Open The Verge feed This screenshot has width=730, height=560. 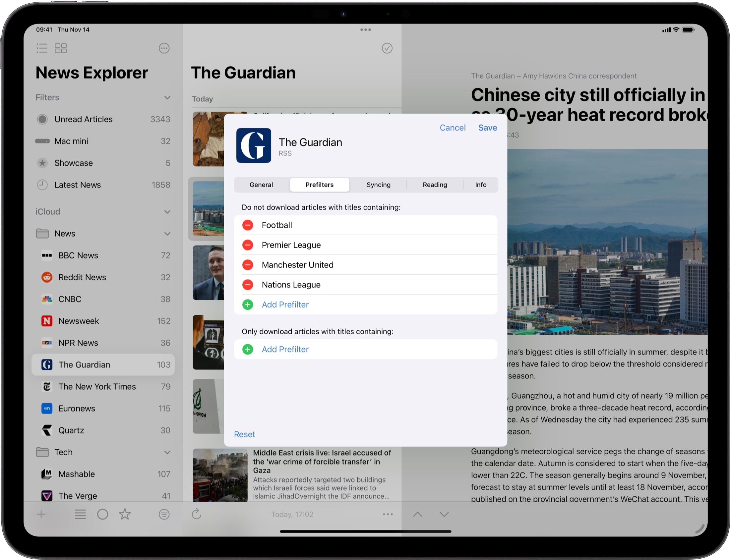point(103,496)
